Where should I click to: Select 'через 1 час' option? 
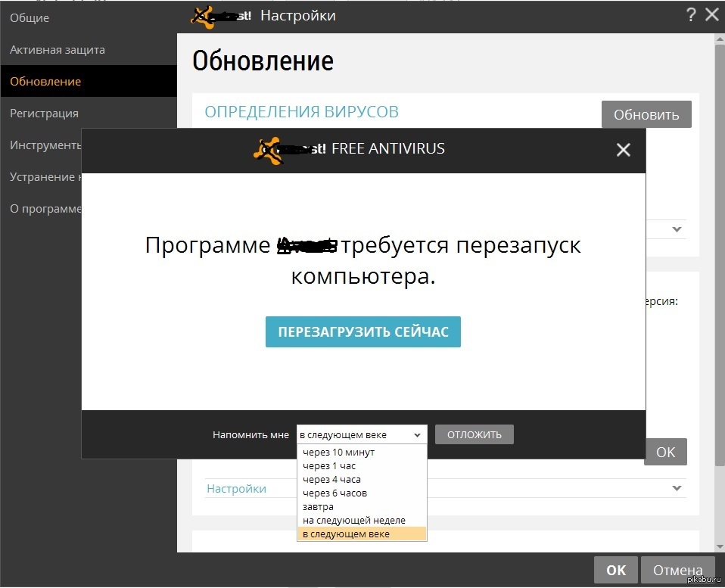click(329, 466)
